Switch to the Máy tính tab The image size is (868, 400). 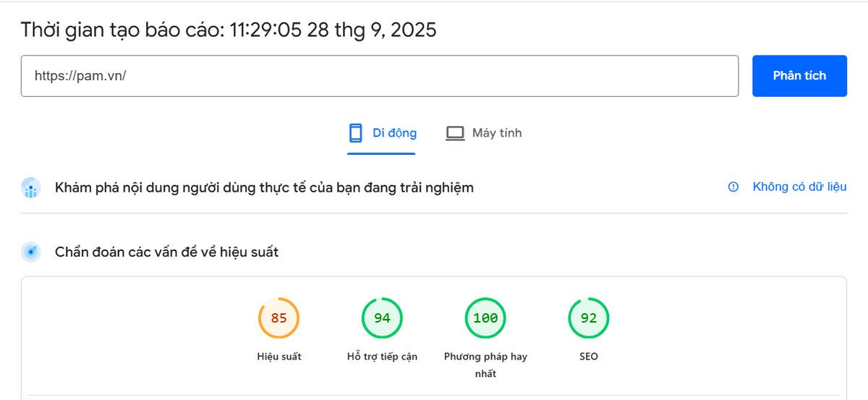point(496,133)
